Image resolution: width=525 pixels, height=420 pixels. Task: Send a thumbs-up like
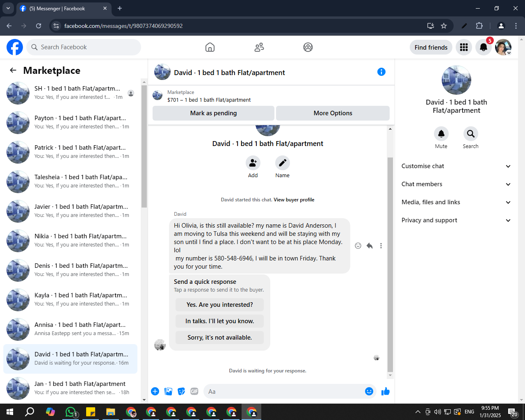(386, 391)
